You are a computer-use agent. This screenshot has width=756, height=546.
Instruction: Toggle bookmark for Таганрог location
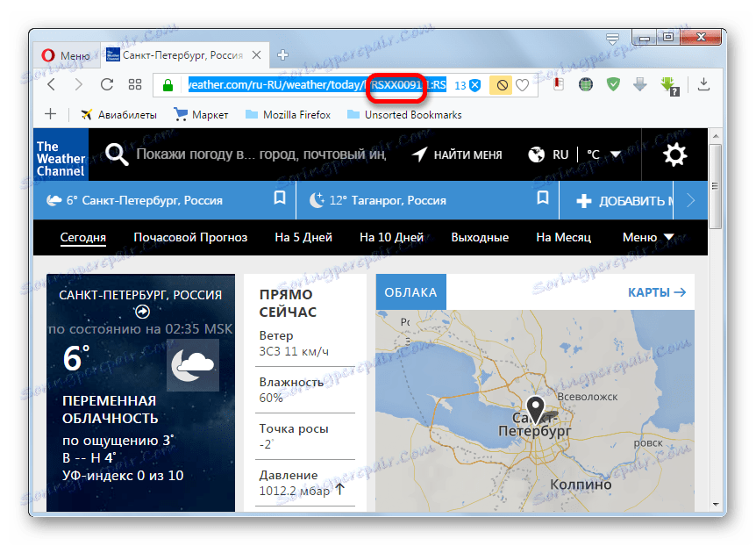[543, 198]
